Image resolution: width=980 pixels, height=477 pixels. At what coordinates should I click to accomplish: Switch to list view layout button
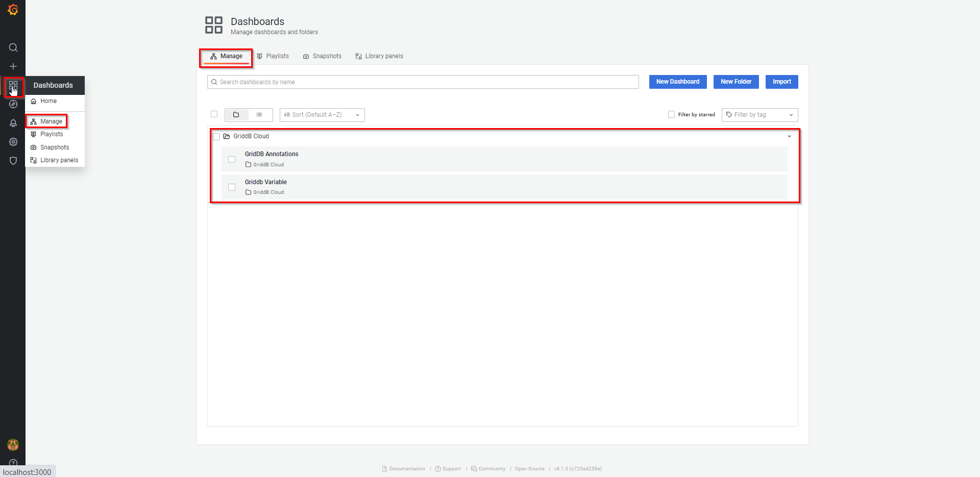click(x=259, y=115)
